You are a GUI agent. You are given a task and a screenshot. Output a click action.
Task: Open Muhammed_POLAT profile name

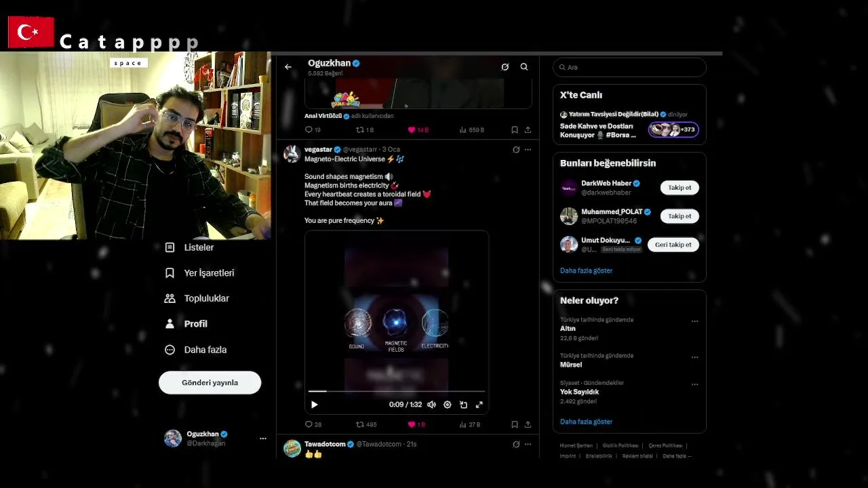click(x=612, y=212)
